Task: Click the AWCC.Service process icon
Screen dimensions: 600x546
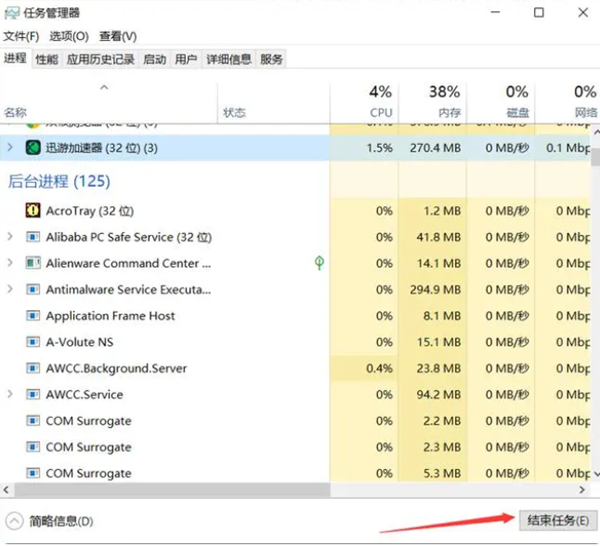Action: tap(33, 394)
